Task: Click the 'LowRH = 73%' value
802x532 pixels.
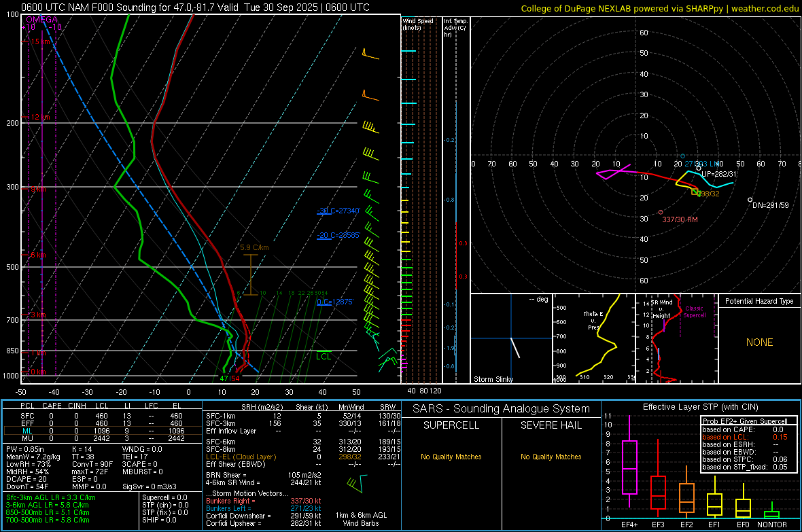Action: 29,464
